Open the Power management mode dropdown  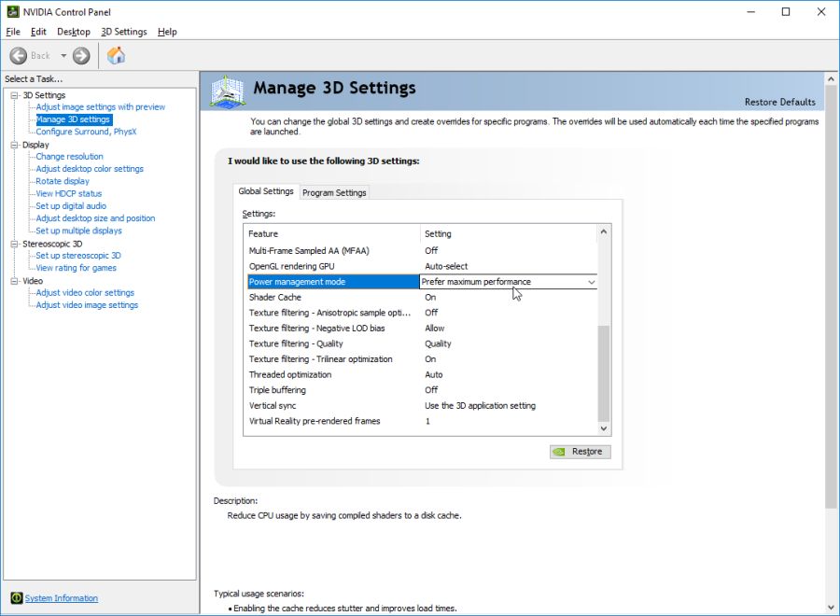(x=591, y=282)
